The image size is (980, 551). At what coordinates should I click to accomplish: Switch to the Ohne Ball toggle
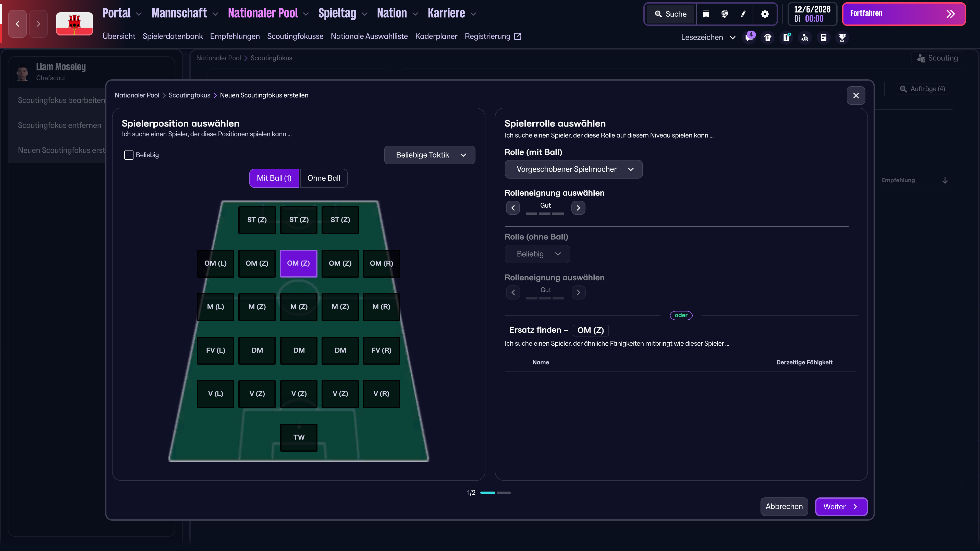324,178
